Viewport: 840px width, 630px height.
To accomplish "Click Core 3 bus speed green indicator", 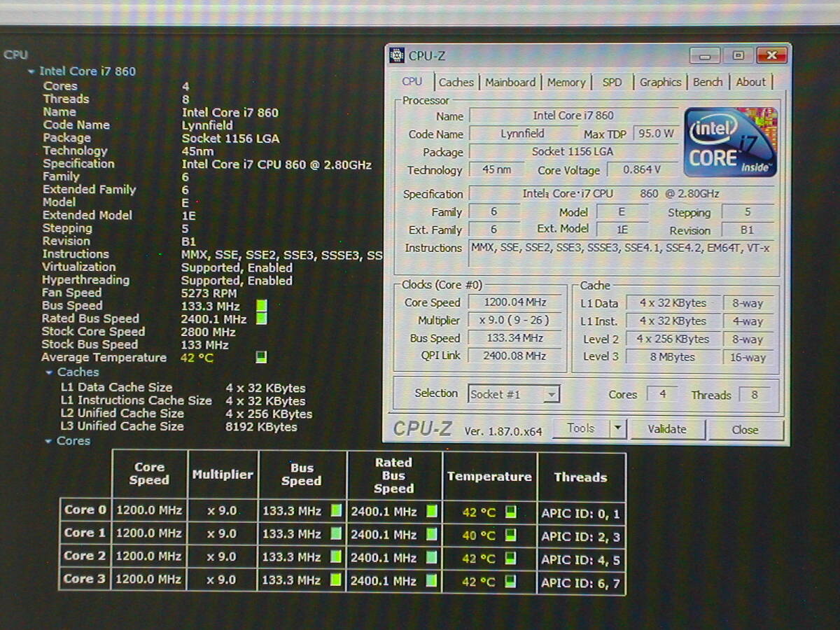I will point(336,580).
